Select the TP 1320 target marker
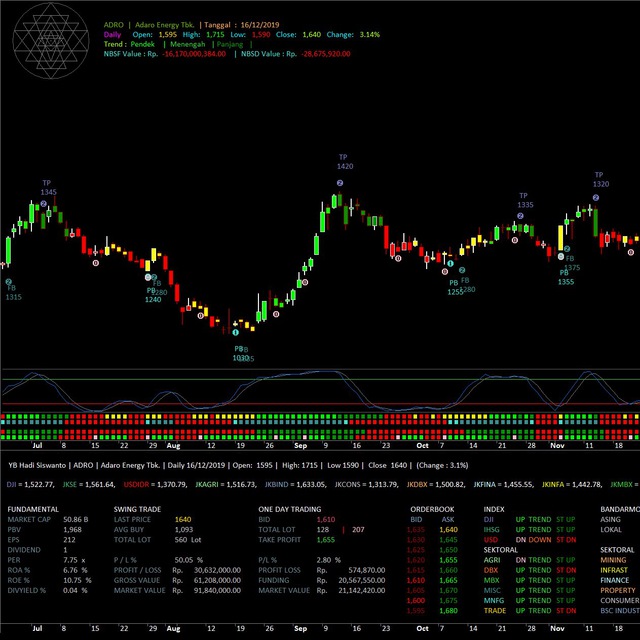Image resolution: width=640 pixels, height=640 pixels. 600,179
